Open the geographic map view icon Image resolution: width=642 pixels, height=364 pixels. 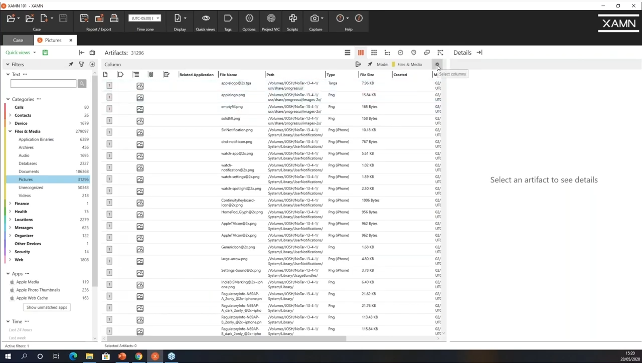tap(414, 53)
